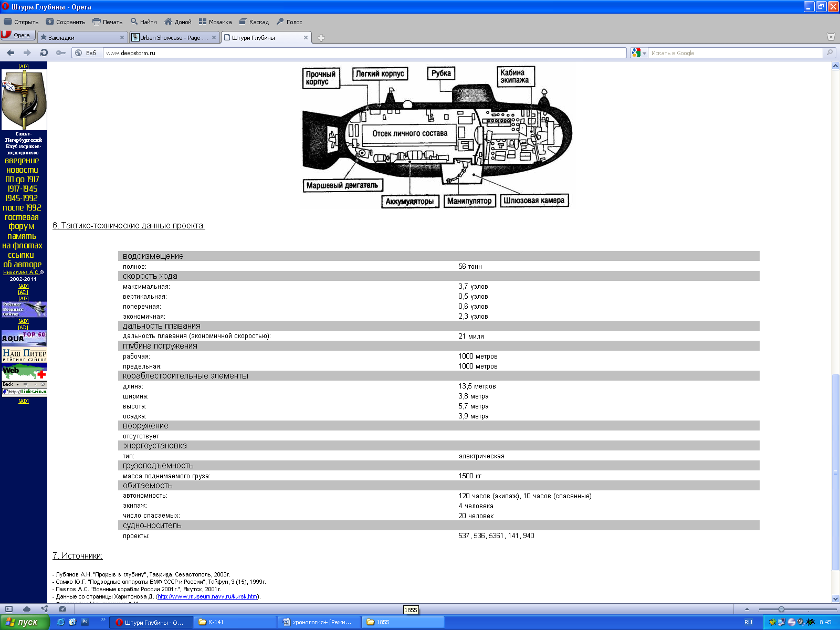840x630 pixels.
Task: Open the Google search engine dropdown
Action: click(639, 53)
